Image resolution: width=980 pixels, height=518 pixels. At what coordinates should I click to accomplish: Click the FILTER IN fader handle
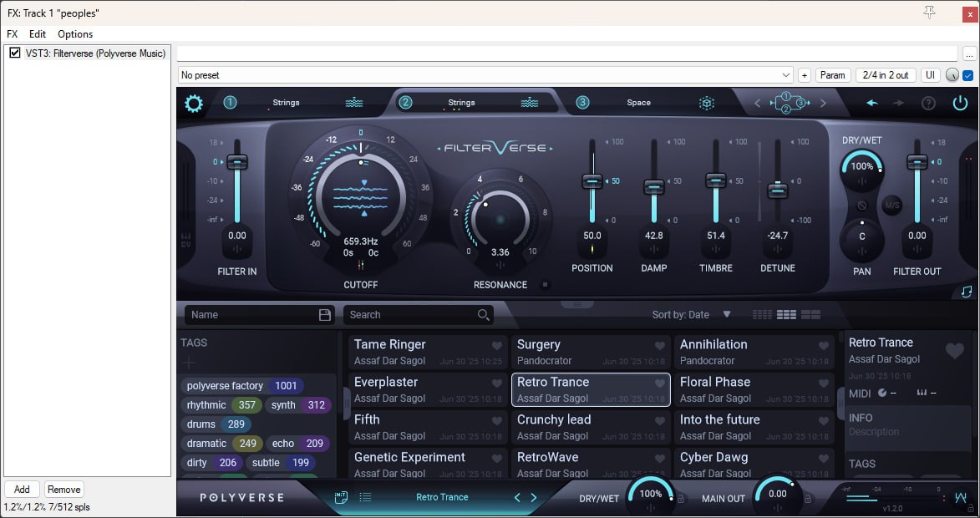click(x=237, y=162)
